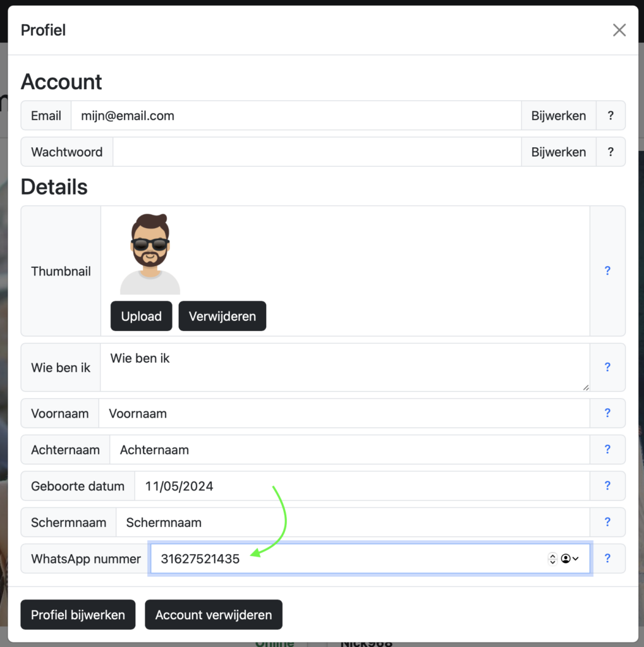Open help for Geboorte datum
Screen dimensions: 644x647
607,486
